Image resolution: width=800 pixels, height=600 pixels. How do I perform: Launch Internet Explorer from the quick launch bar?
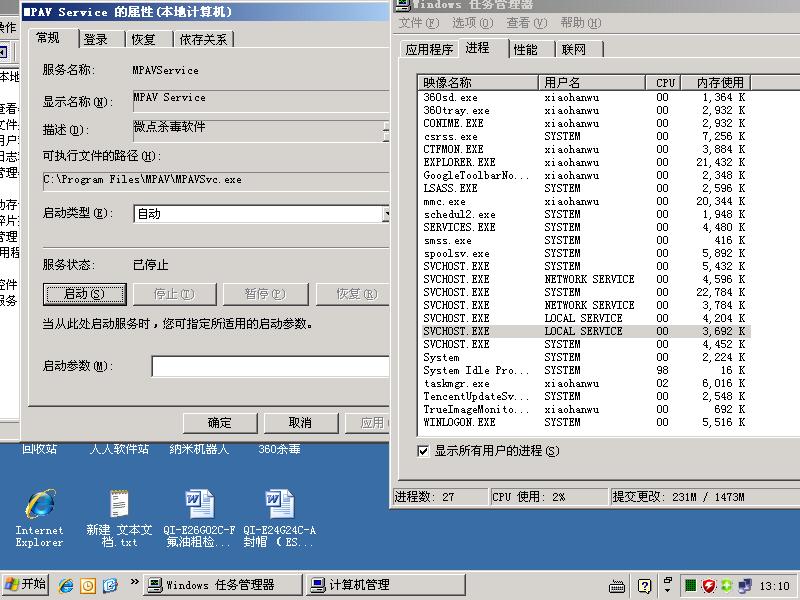65,585
